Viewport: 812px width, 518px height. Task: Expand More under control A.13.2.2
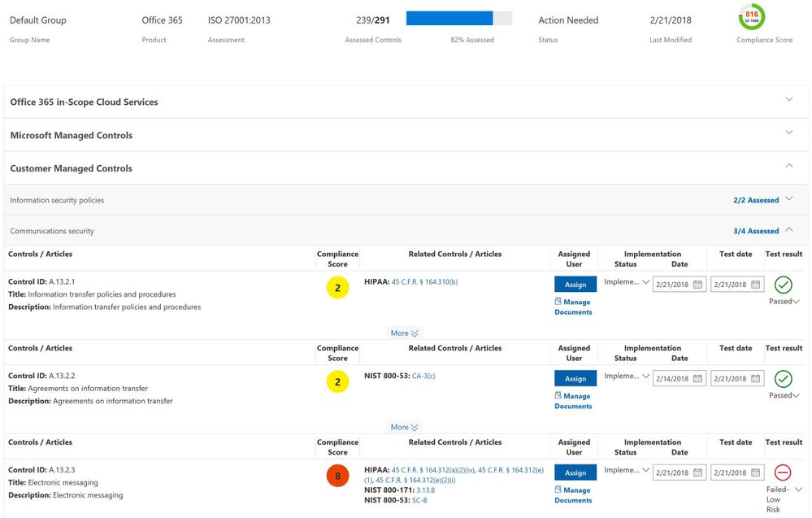coord(405,428)
